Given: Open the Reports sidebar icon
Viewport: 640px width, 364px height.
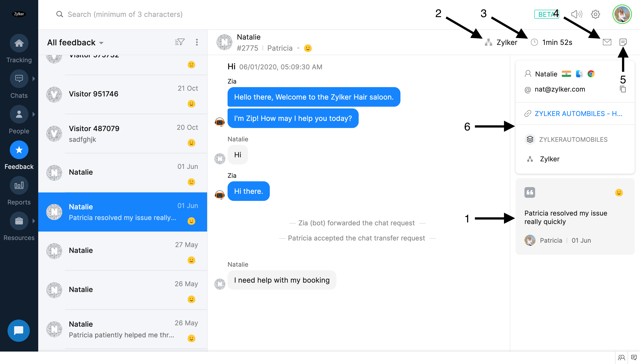Looking at the screenshot, I should (x=19, y=185).
